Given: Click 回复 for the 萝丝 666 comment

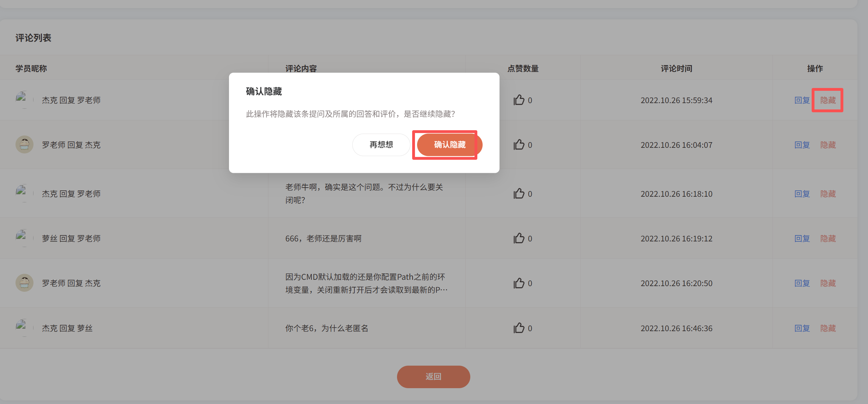Looking at the screenshot, I should click(x=802, y=238).
